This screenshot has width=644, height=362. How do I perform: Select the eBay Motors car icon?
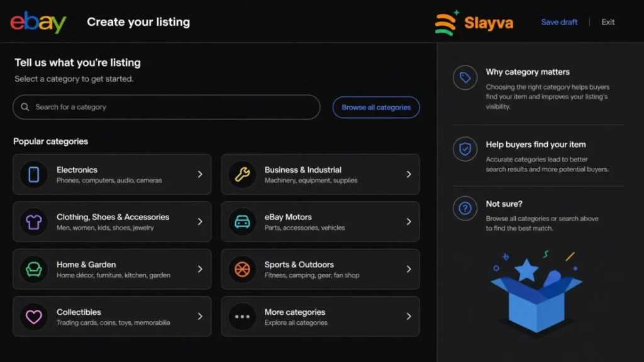pyautogui.click(x=242, y=222)
